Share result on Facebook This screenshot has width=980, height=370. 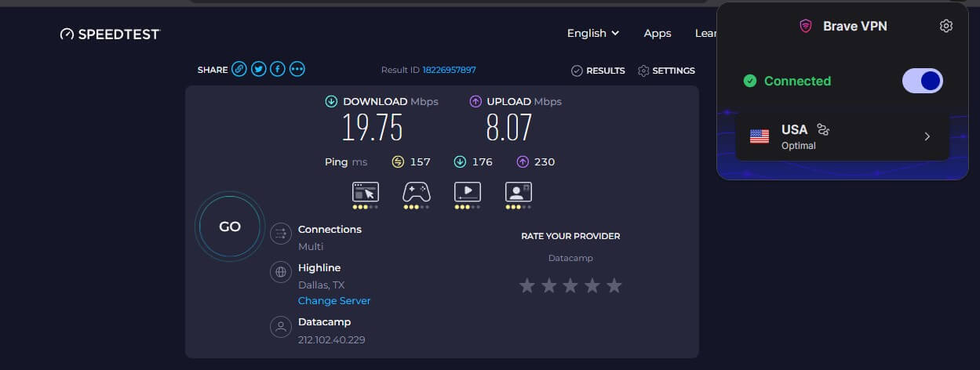278,70
